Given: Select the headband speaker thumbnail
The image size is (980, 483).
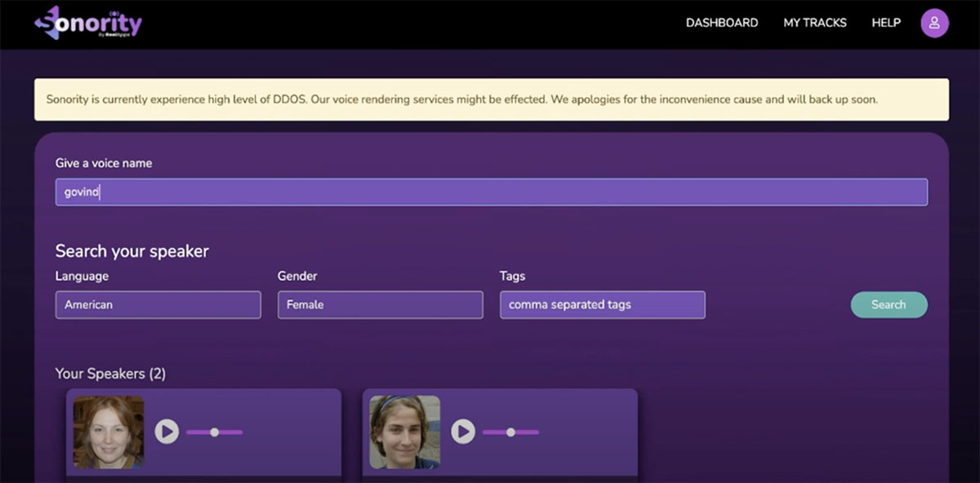Looking at the screenshot, I should (x=405, y=432).
